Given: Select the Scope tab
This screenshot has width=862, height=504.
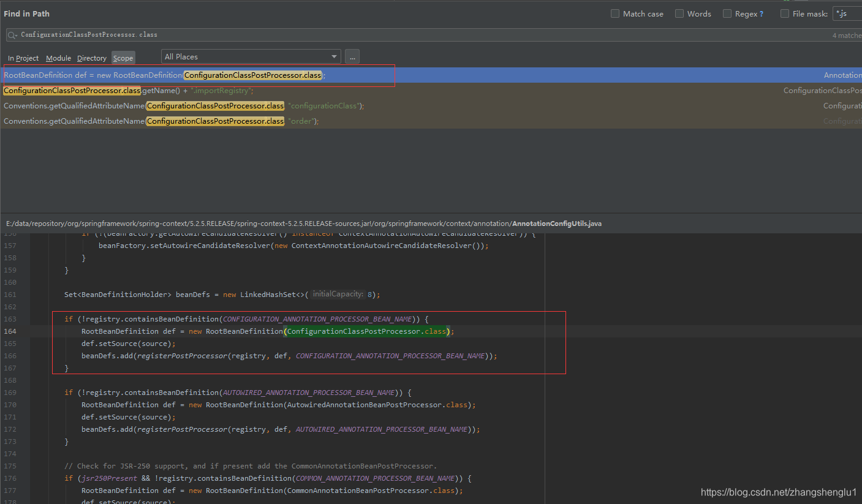Looking at the screenshot, I should pyautogui.click(x=123, y=58).
